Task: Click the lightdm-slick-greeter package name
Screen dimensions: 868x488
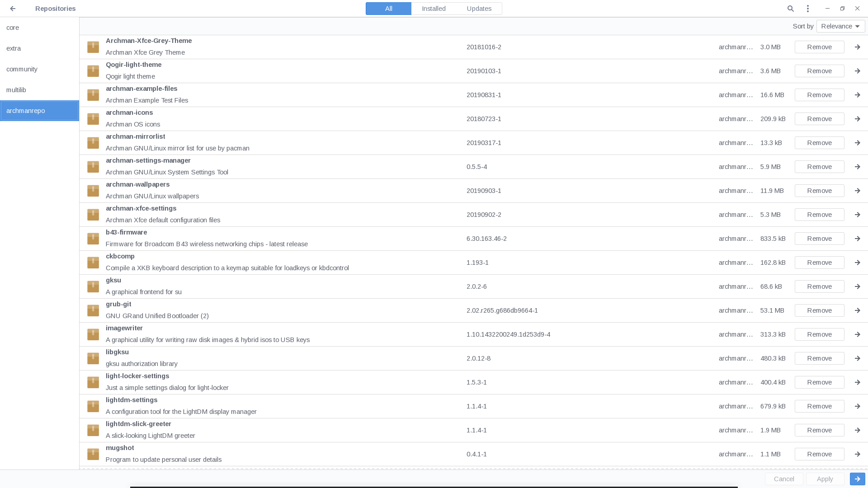Action: 138,424
